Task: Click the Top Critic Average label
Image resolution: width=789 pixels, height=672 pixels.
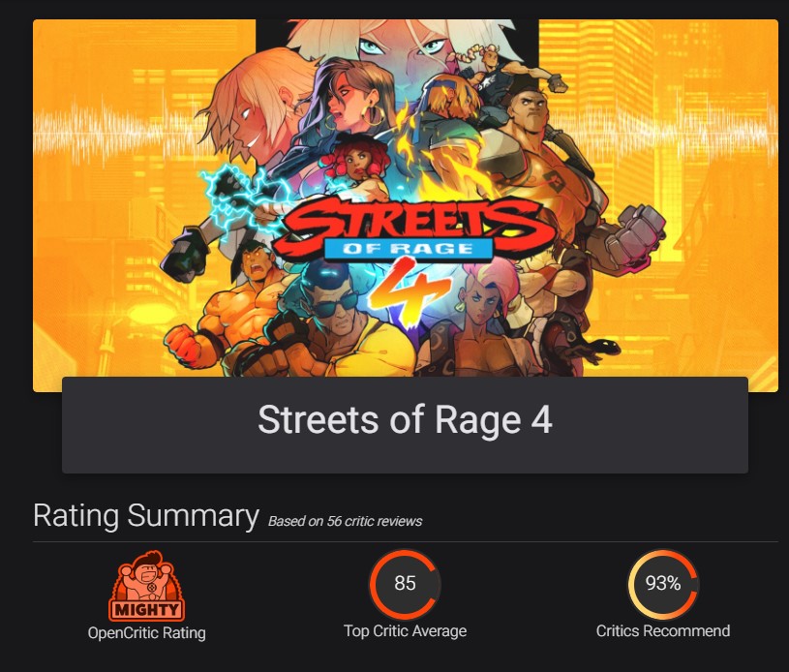Action: click(x=405, y=630)
